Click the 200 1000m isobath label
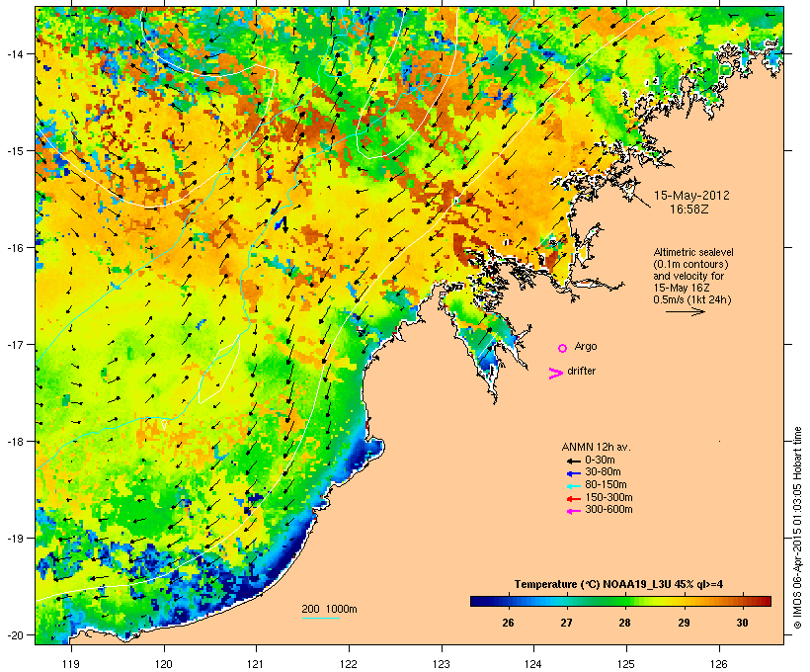The image size is (810, 672). point(329,609)
